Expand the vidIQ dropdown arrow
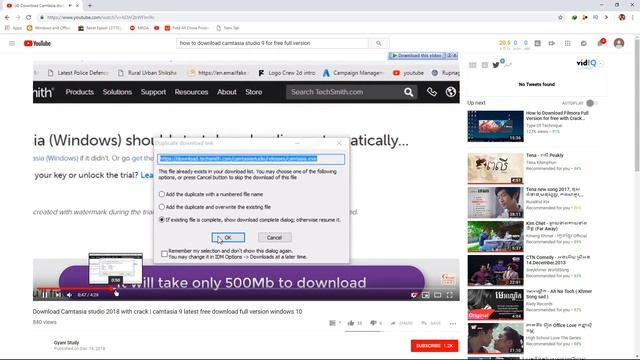 (x=601, y=64)
